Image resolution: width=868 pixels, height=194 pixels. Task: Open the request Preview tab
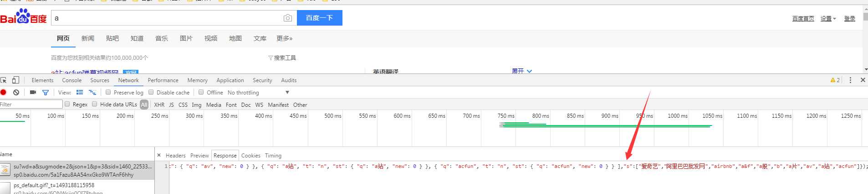pos(199,156)
